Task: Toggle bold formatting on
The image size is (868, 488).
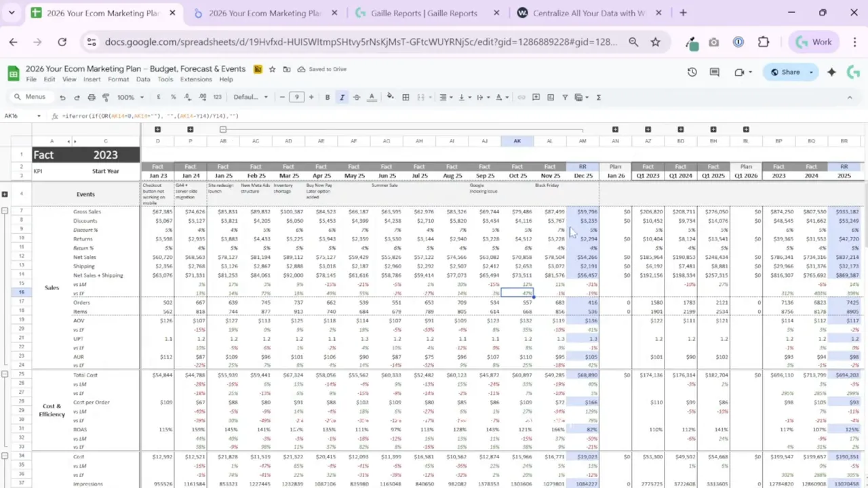Action: [328, 97]
